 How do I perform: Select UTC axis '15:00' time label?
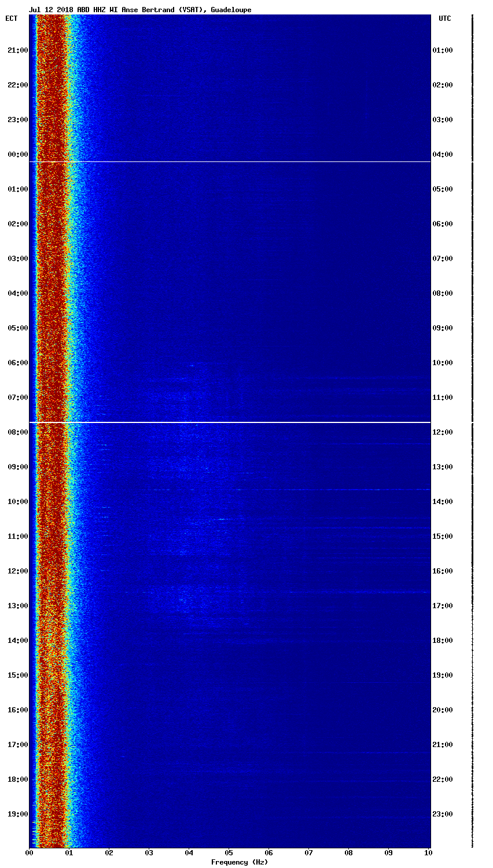(x=443, y=536)
